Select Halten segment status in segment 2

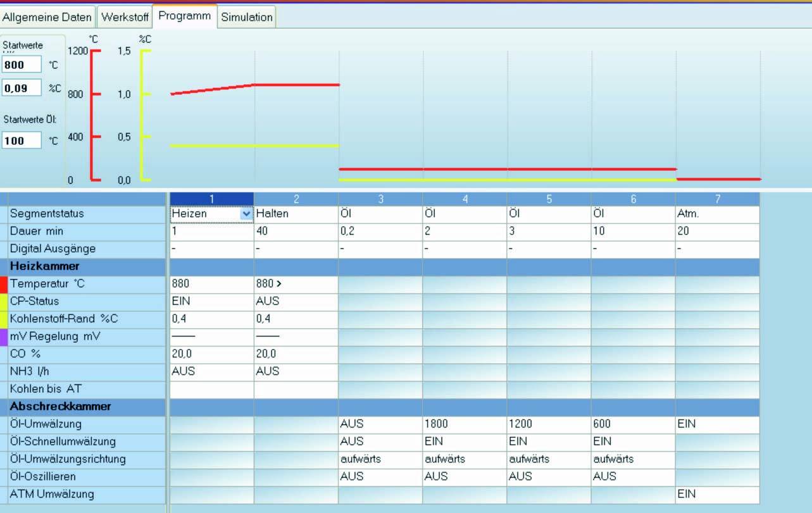click(296, 214)
